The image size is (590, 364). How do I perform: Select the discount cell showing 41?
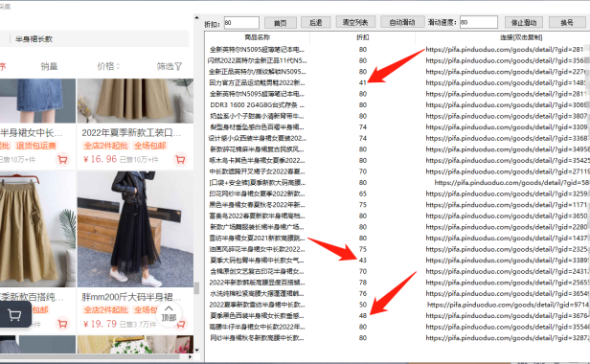point(363,82)
